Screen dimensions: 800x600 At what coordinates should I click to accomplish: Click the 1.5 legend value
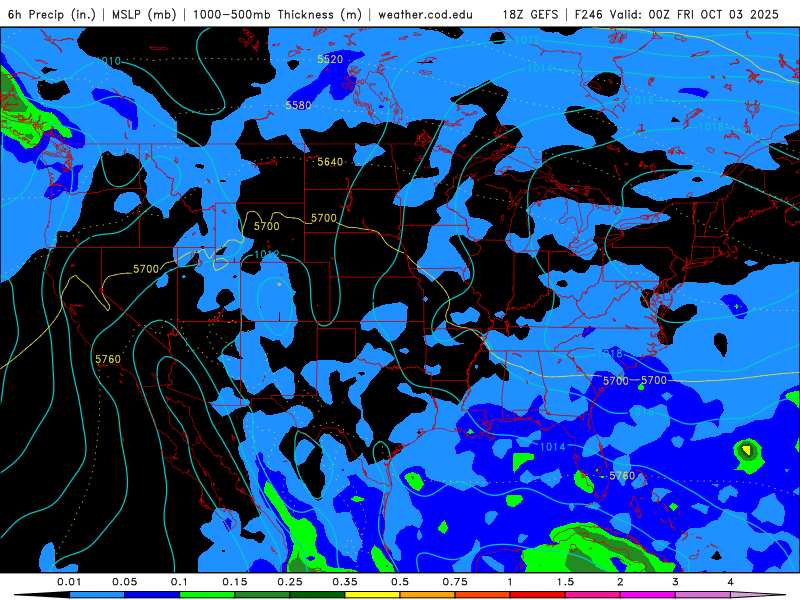pyautogui.click(x=565, y=582)
